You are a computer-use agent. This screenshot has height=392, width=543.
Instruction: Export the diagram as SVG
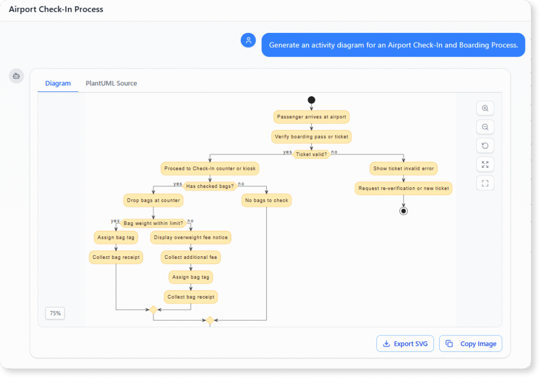pyautogui.click(x=405, y=344)
